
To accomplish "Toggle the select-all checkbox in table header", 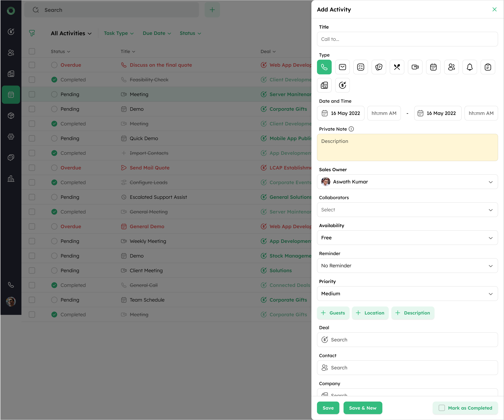I will click(x=32, y=51).
